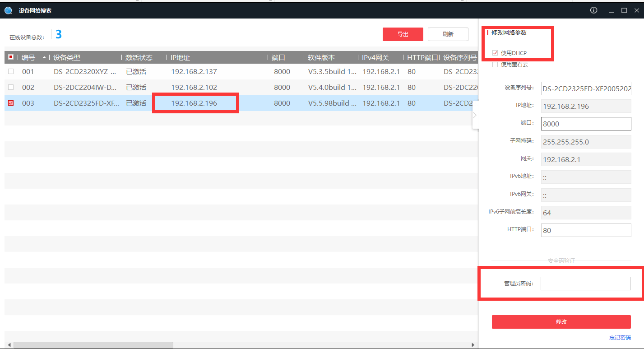Select IP address 192.168.2.137 cell
Viewport: 644px width, 349px height.
(x=194, y=71)
